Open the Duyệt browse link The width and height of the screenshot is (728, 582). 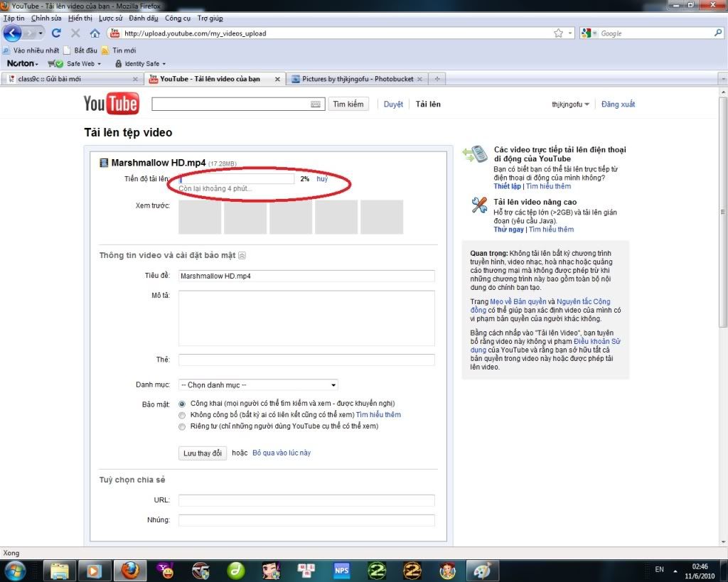393,104
